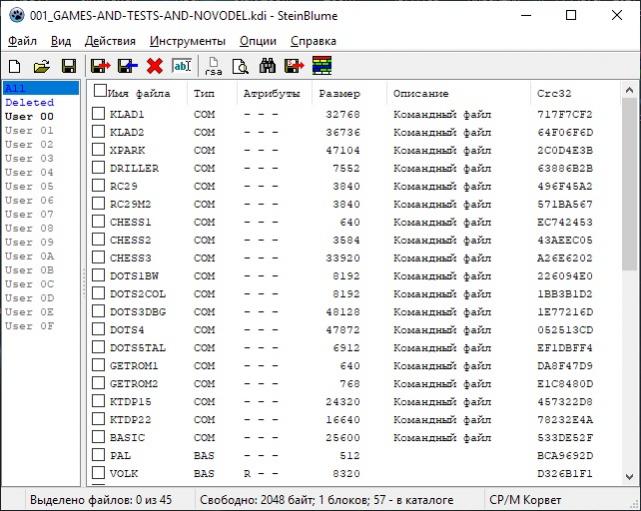The height and width of the screenshot is (511, 641).
Task: Click the rsa file document icon
Action: (x=213, y=66)
